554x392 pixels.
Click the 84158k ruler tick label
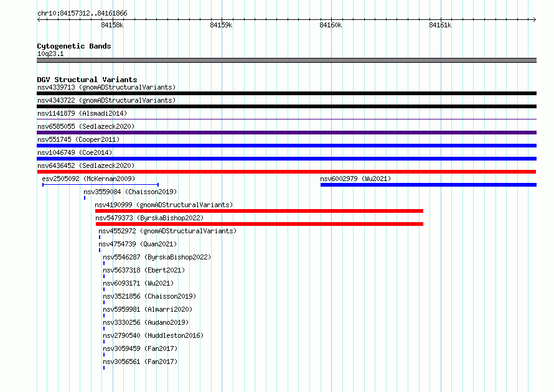[112, 25]
